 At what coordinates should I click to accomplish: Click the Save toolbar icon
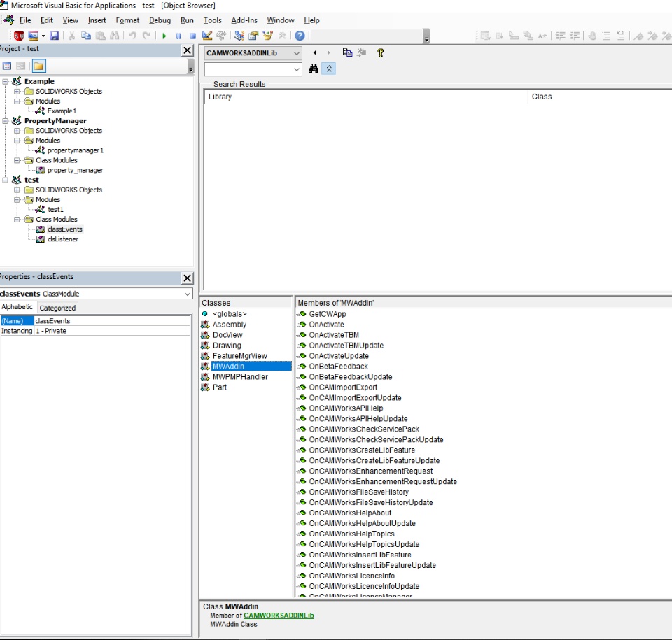52,36
